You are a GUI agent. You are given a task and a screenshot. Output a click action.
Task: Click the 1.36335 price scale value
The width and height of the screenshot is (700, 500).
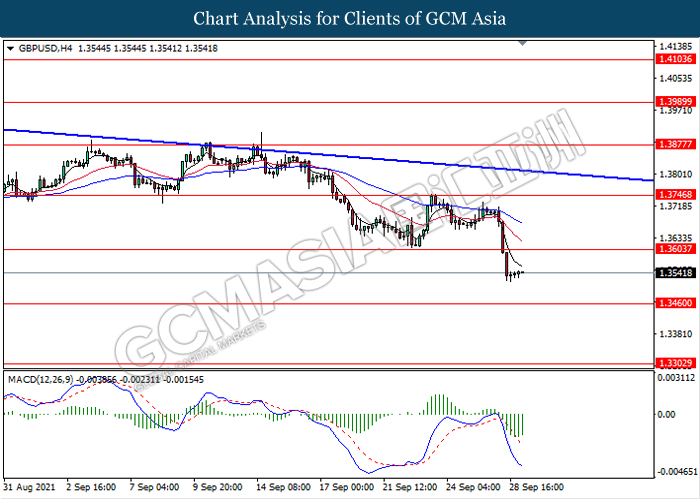click(676, 238)
